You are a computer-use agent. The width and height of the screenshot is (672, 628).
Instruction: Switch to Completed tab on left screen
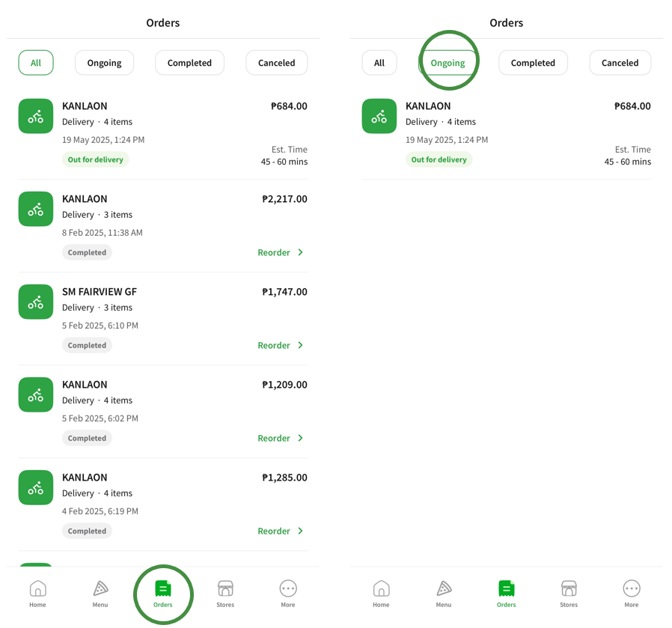[189, 63]
